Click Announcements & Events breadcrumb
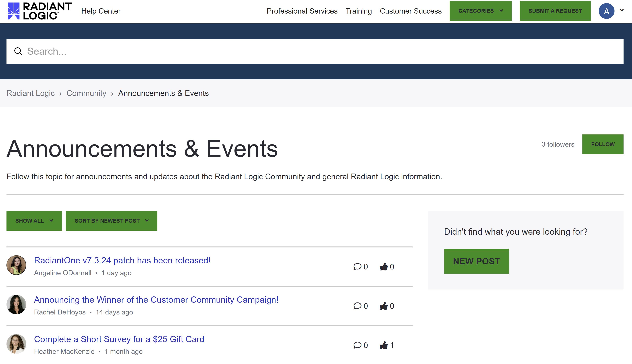632x364 pixels. [163, 93]
